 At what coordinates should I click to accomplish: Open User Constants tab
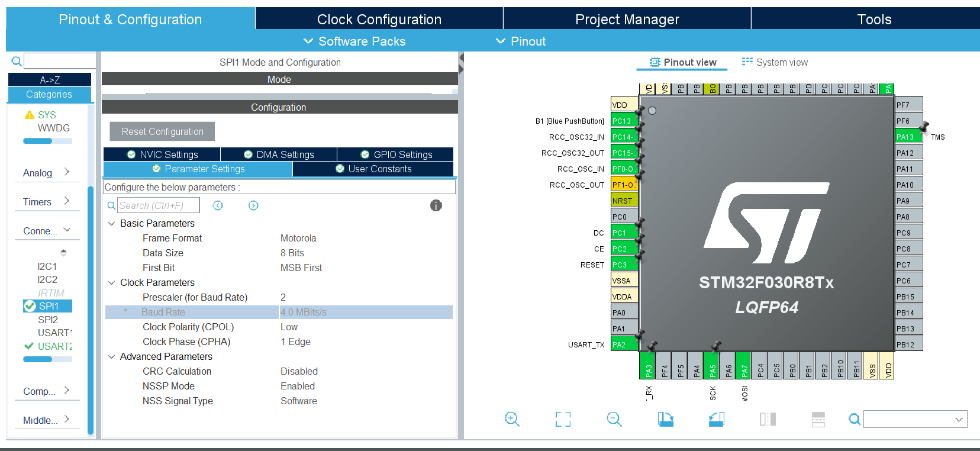(373, 169)
